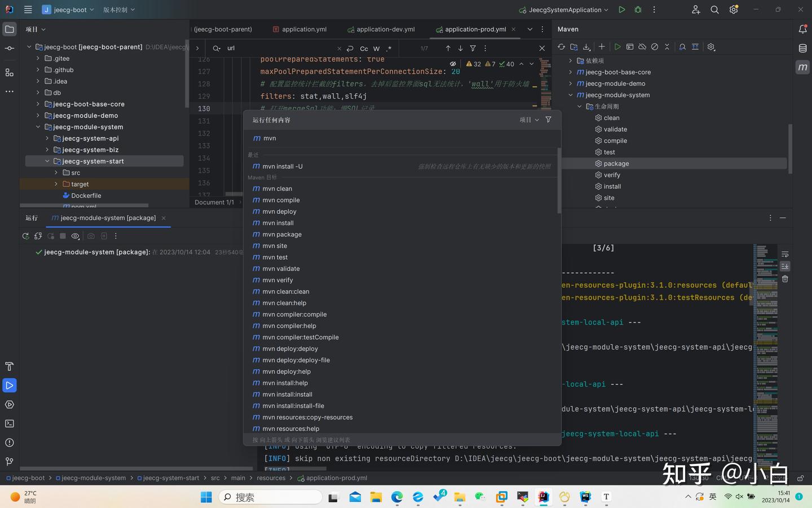Click the filter icon in run-anything popup

tap(548, 120)
